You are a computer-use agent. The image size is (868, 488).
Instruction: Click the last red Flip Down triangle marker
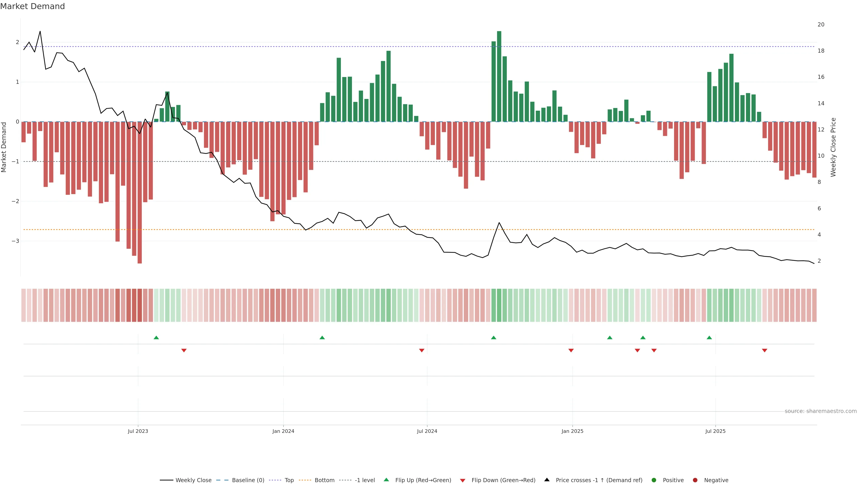[764, 351]
